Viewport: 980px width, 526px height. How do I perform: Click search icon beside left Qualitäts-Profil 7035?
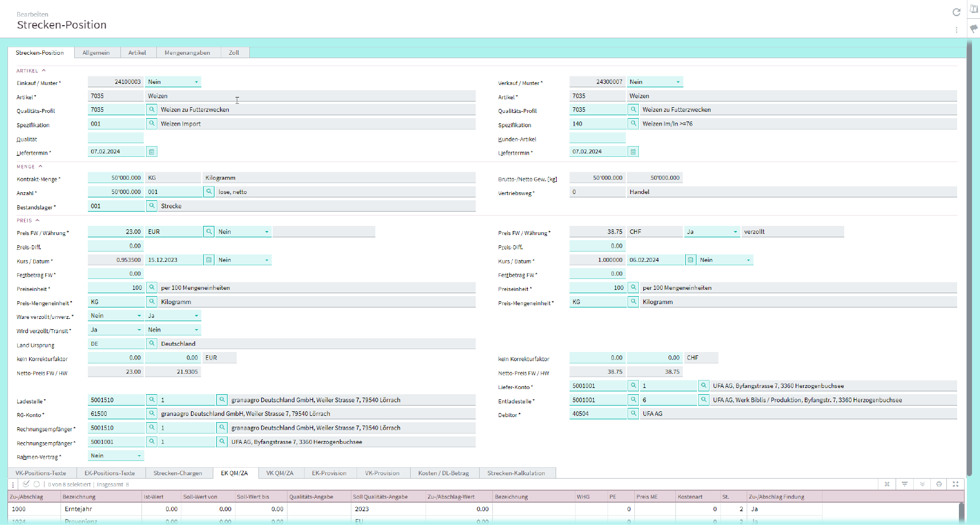(x=152, y=110)
